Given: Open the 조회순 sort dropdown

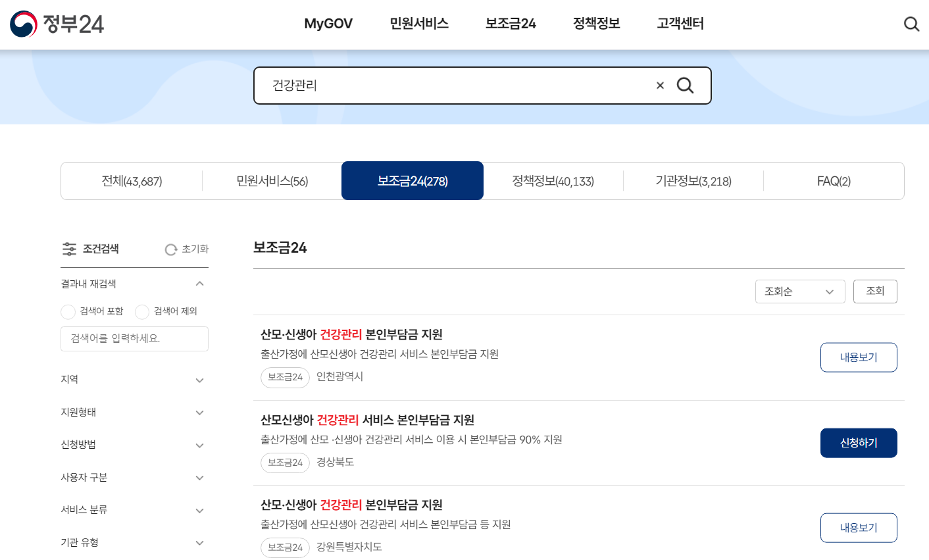Looking at the screenshot, I should click(799, 292).
